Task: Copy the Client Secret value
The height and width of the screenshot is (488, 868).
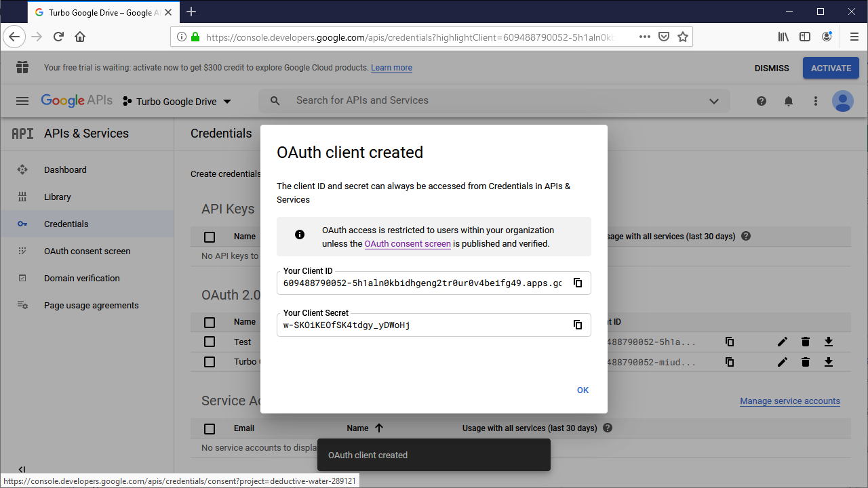Action: click(x=578, y=325)
